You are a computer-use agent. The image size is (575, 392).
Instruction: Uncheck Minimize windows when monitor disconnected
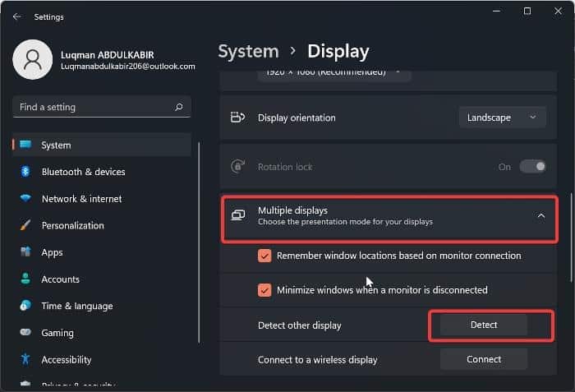264,290
